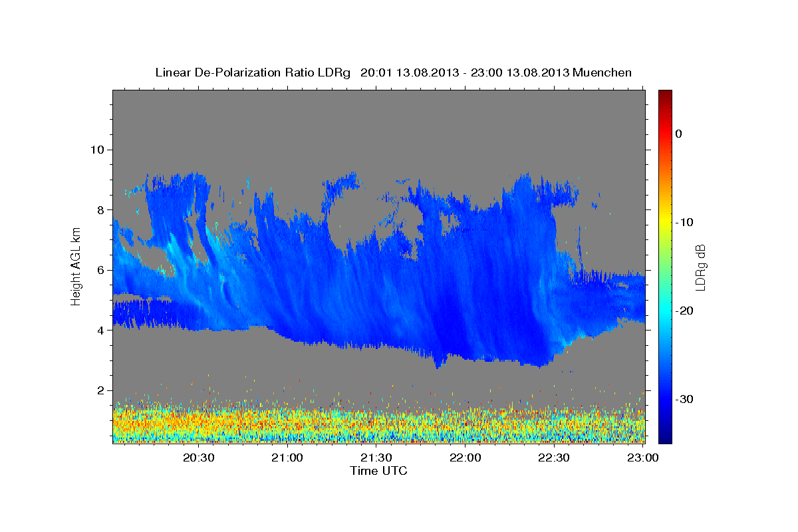This screenshot has height=532, width=798.
Task: Click the 22:00 time tick label
Action: [x=465, y=458]
